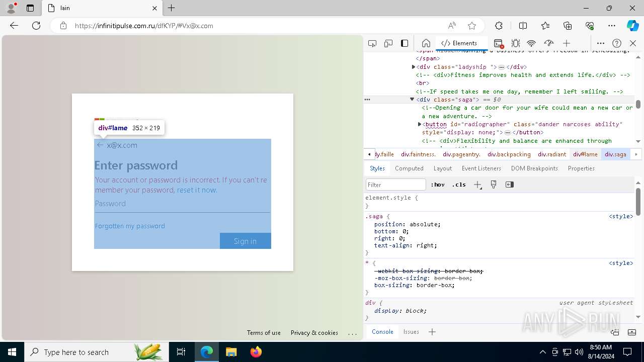The height and width of the screenshot is (362, 644).
Task: Favorite this page with star icon
Action: click(471, 26)
